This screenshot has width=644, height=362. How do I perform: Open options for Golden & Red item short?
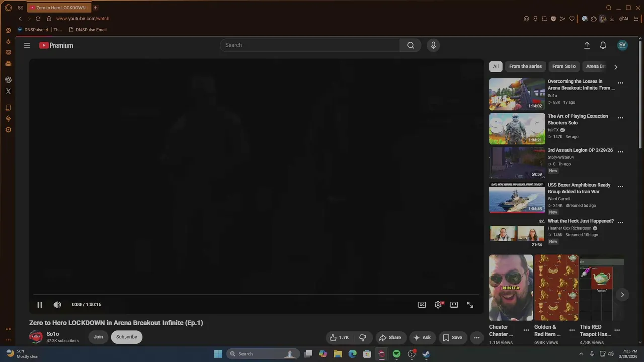click(x=572, y=330)
